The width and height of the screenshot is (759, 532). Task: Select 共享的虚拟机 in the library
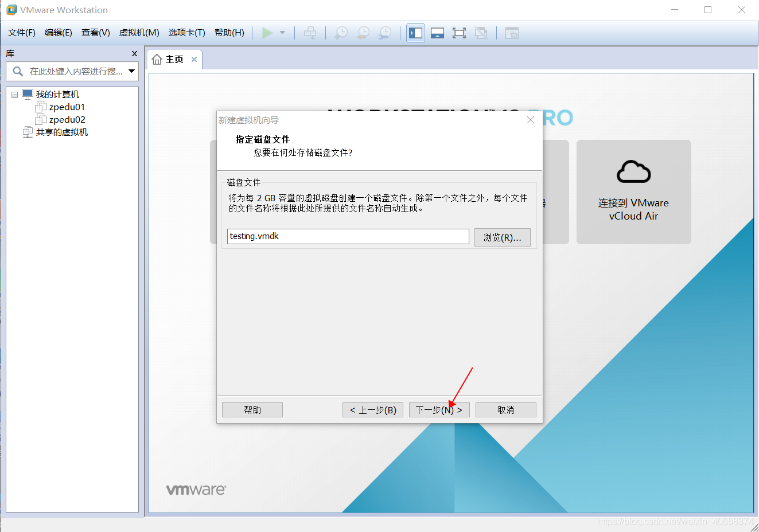[62, 132]
